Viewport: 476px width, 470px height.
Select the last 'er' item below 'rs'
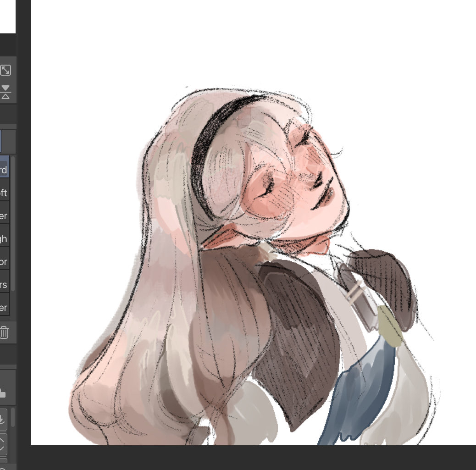(x=4, y=308)
